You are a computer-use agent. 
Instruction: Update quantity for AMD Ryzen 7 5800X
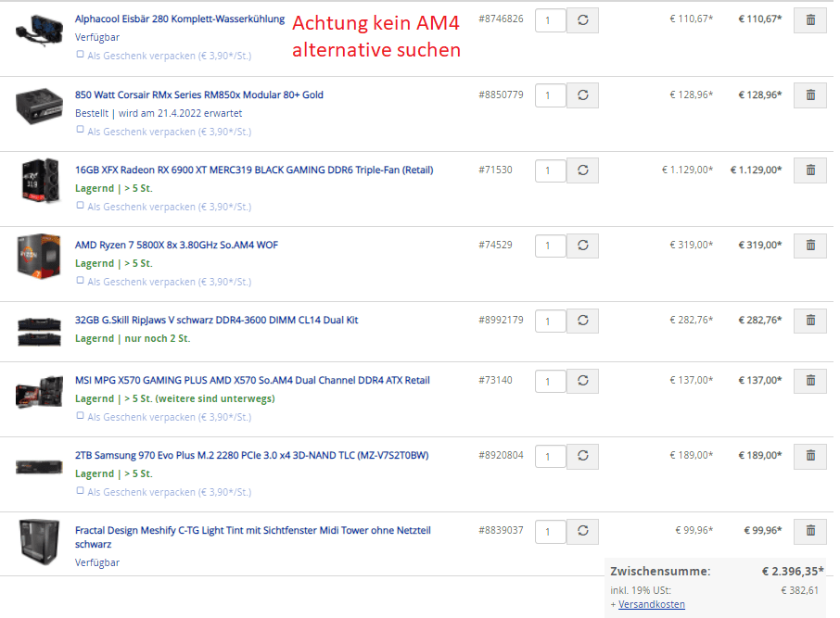(x=582, y=246)
